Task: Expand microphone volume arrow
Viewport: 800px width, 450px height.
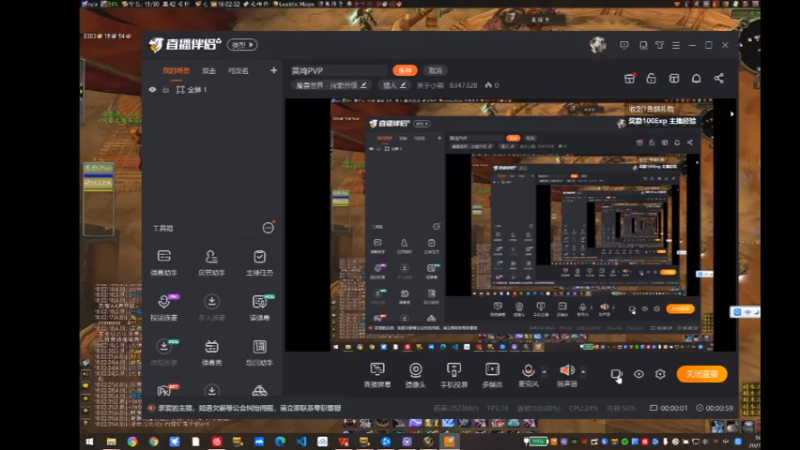Action: [x=544, y=371]
